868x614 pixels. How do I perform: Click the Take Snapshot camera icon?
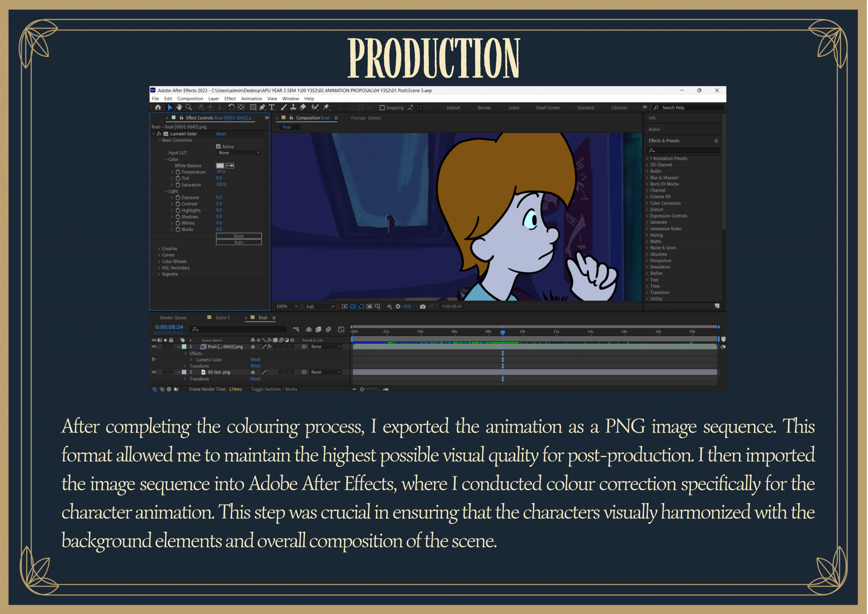pos(423,306)
